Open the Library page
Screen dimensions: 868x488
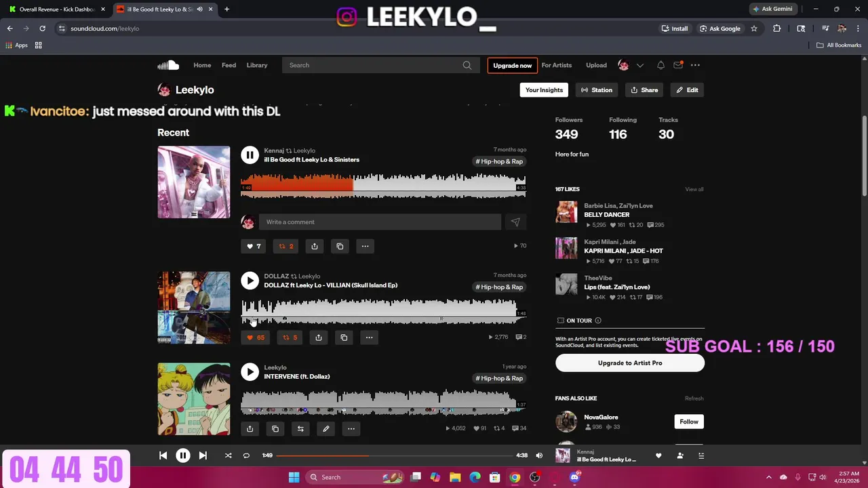[257, 65]
